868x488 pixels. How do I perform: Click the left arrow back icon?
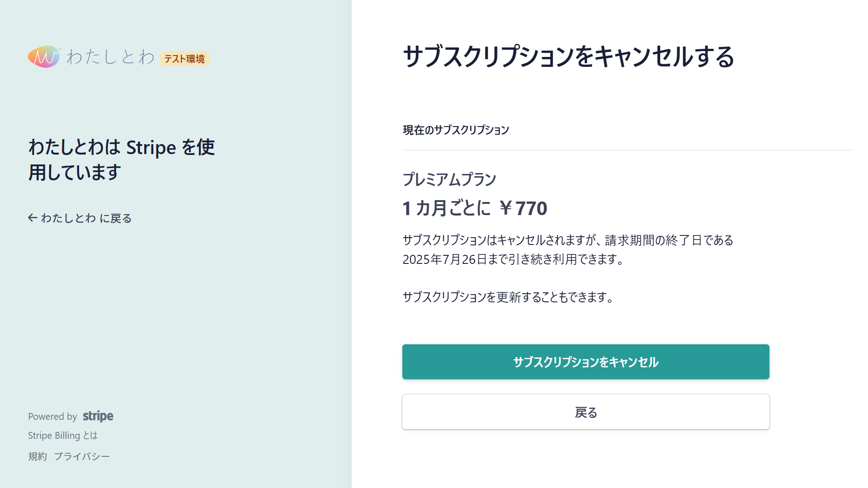[33, 218]
